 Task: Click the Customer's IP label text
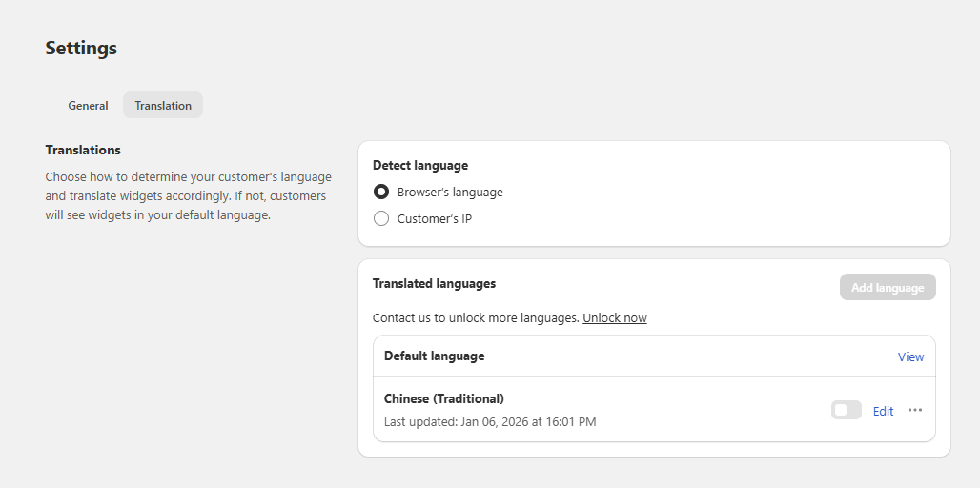435,218
